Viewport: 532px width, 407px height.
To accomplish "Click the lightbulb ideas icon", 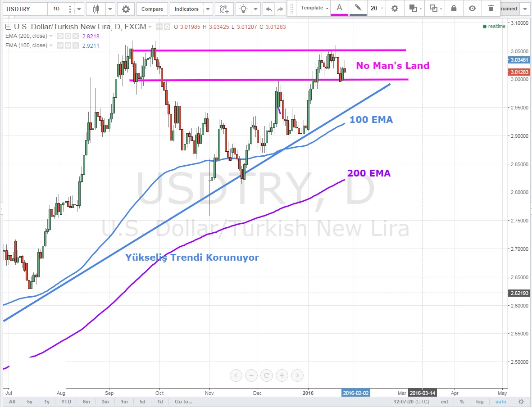I will pos(244,9).
